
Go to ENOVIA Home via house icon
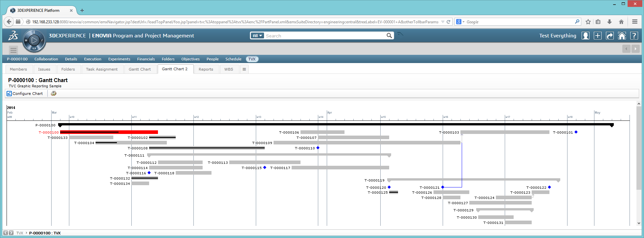(622, 36)
